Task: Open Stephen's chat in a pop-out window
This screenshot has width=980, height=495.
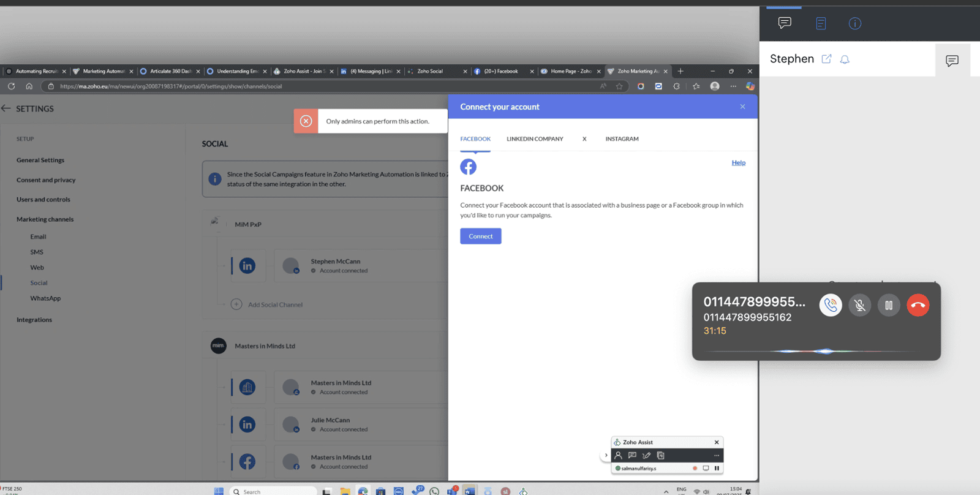Action: [x=826, y=59]
